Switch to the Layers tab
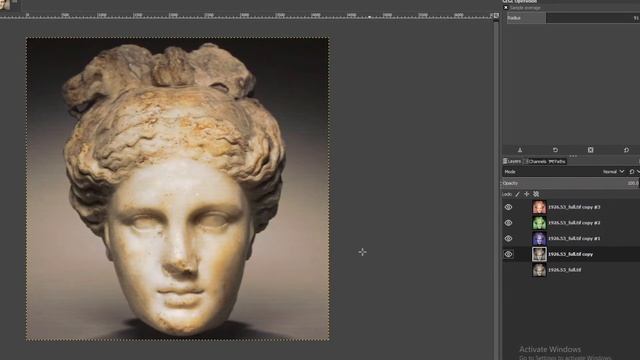This screenshot has width=640, height=360. point(512,162)
